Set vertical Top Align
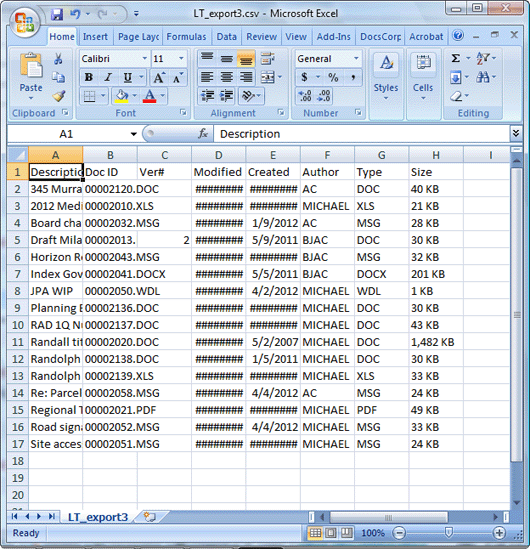Screen dimensions: 530x549 tap(207, 58)
